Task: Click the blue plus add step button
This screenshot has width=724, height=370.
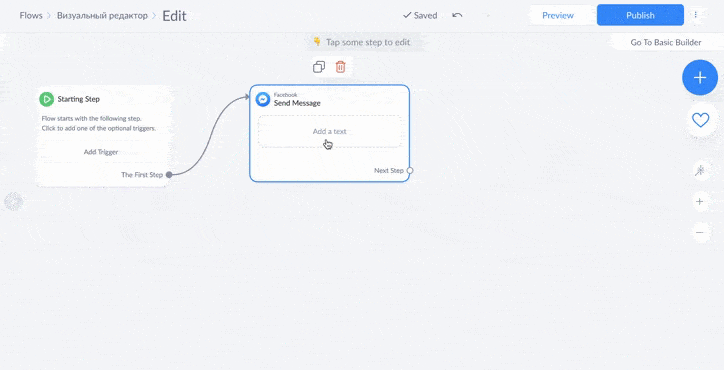Action: [700, 78]
